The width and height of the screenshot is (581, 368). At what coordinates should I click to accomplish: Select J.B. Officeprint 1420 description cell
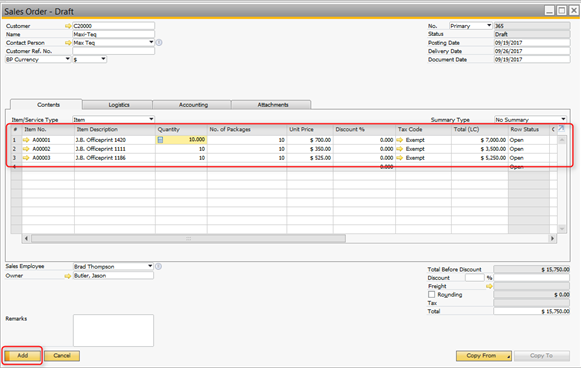pos(115,140)
